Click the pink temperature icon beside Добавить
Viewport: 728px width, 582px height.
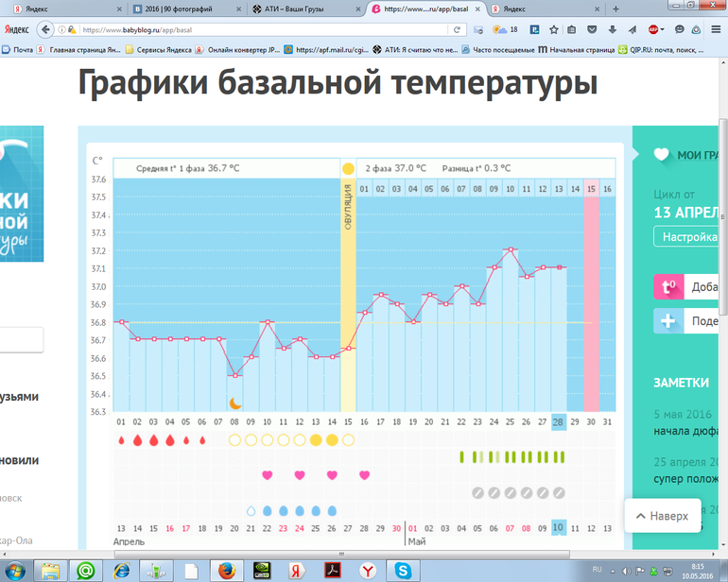(x=668, y=287)
